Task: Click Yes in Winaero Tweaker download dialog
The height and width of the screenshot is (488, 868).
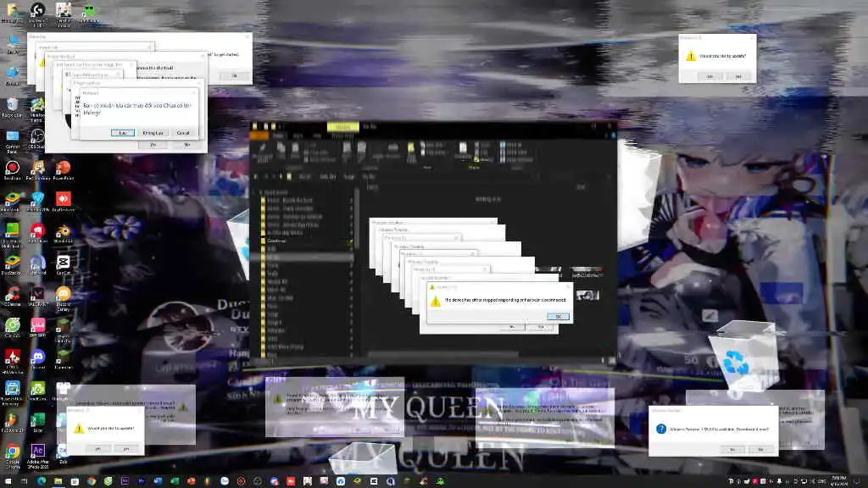Action: (733, 449)
